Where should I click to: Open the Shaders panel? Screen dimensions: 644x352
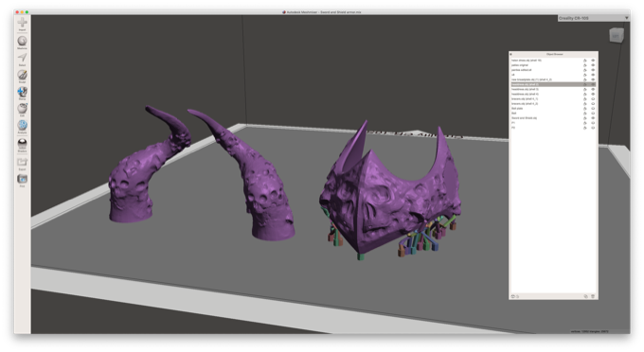point(22,144)
